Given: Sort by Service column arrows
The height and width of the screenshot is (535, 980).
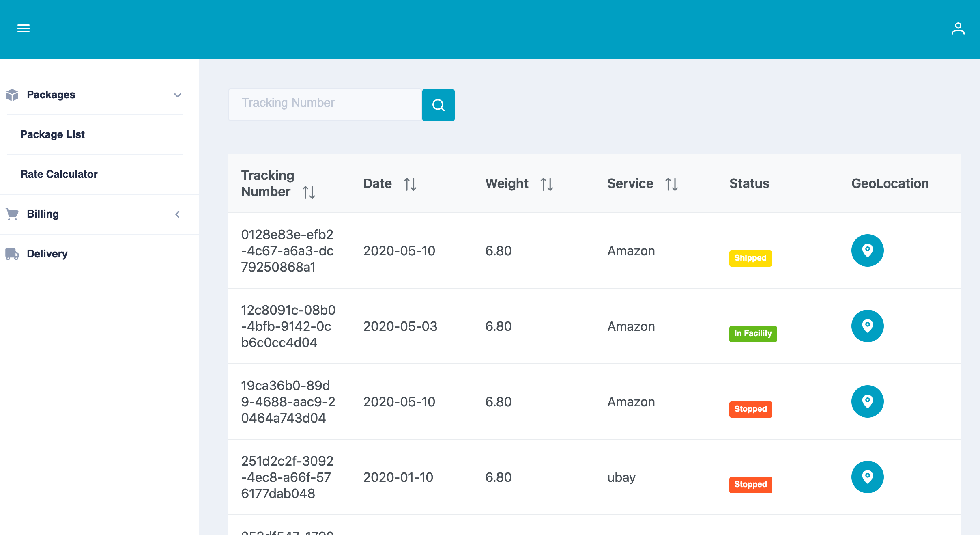Looking at the screenshot, I should (671, 184).
